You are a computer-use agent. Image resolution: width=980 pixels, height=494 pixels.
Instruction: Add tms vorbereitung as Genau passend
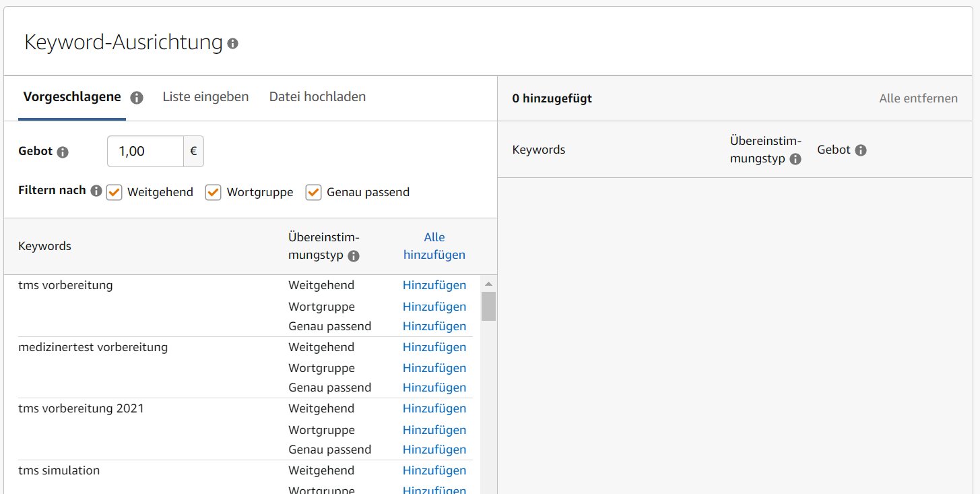[434, 326]
